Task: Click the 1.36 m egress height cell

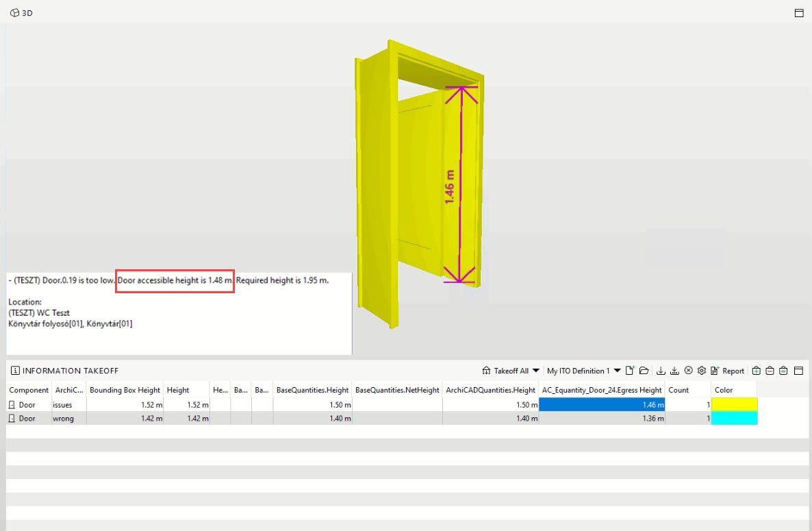Action: (x=602, y=418)
